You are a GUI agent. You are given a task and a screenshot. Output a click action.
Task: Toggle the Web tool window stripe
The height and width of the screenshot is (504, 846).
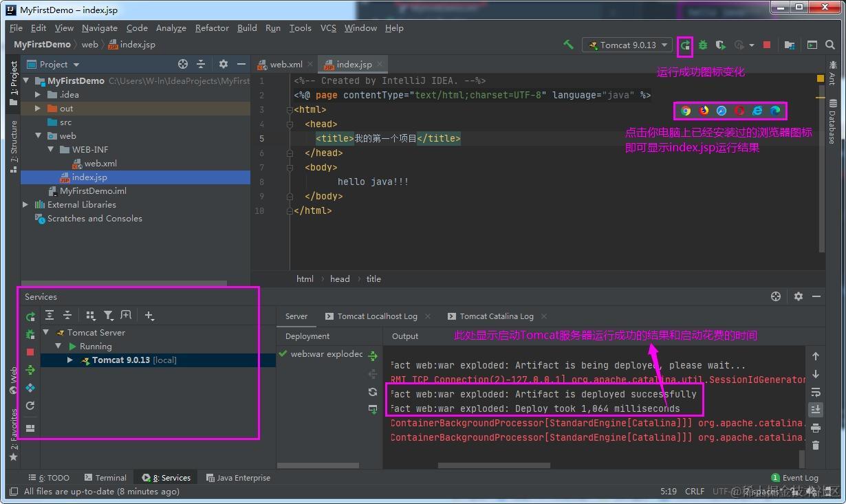pos(13,380)
